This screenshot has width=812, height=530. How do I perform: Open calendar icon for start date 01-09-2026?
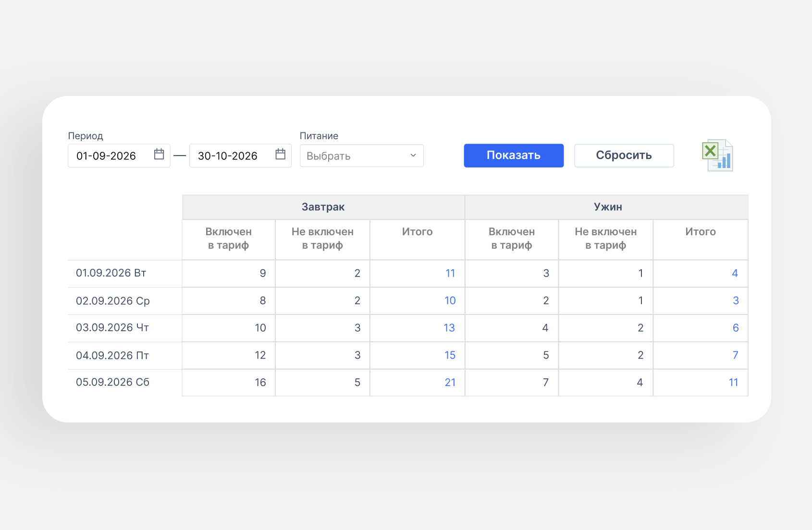pyautogui.click(x=159, y=154)
